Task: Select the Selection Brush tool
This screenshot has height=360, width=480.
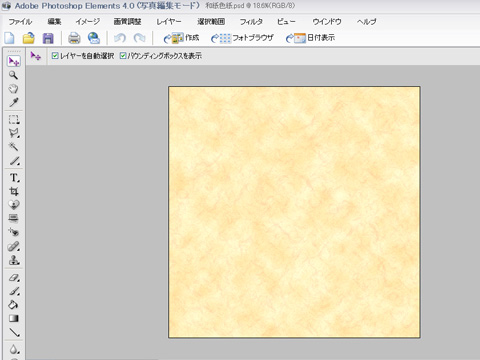Action: pos(14,161)
